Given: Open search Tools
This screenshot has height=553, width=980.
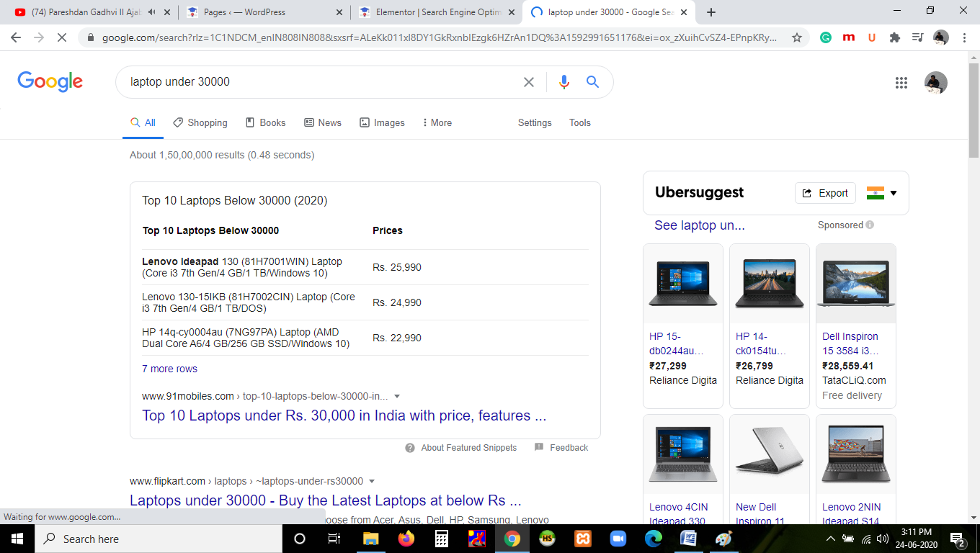Looking at the screenshot, I should [x=580, y=122].
